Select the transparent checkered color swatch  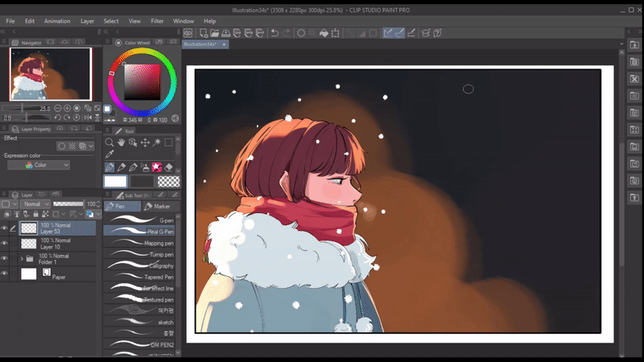pyautogui.click(x=169, y=181)
